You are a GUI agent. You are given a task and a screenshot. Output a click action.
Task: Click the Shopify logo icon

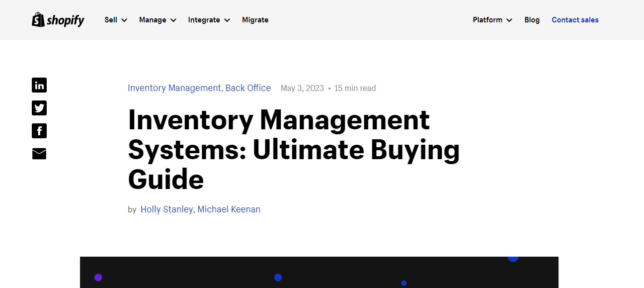(x=37, y=19)
